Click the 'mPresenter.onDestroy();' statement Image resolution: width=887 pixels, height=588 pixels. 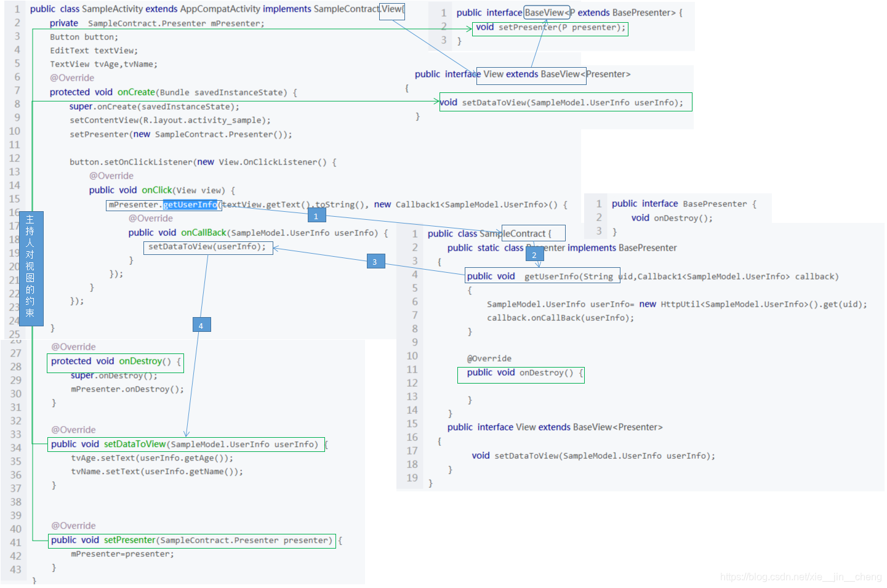click(127, 389)
